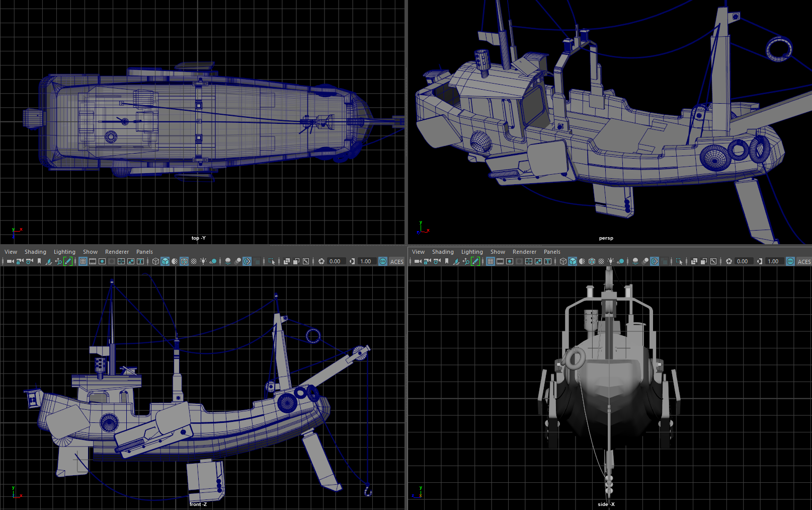Toggle Wireframe on Shaded in front panel
The image size is (812, 510).
pos(184,261)
